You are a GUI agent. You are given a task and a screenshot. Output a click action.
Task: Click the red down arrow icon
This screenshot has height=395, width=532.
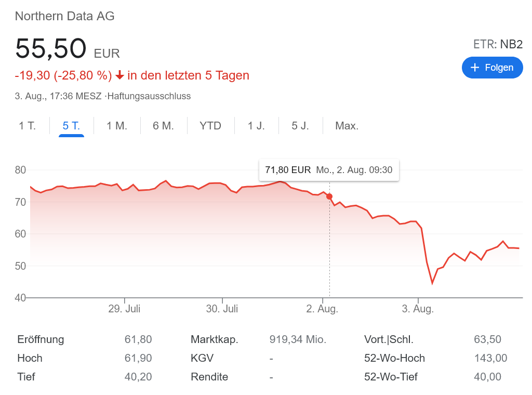[x=119, y=76]
